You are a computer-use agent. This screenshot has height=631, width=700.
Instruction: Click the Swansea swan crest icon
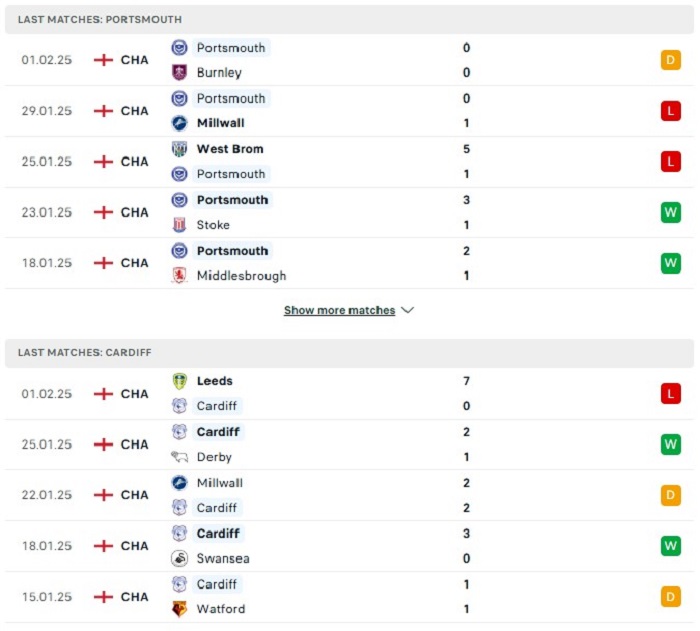click(x=179, y=558)
